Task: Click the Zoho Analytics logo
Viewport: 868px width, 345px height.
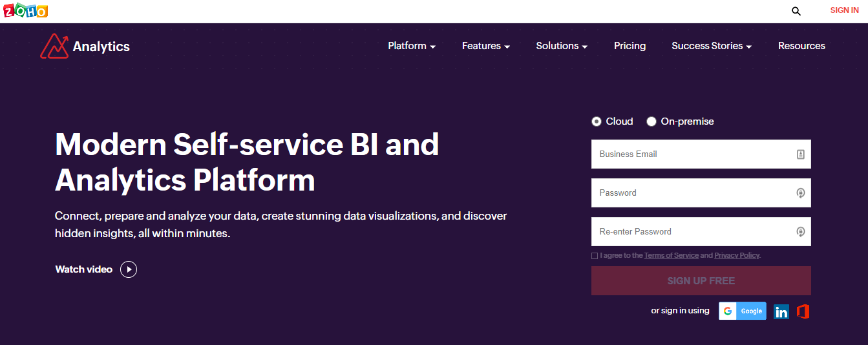Action: coord(85,47)
